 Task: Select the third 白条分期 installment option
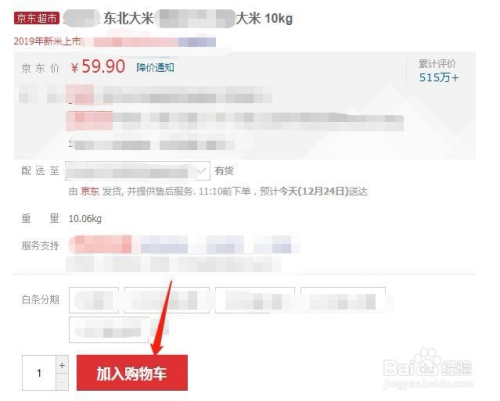point(255,300)
